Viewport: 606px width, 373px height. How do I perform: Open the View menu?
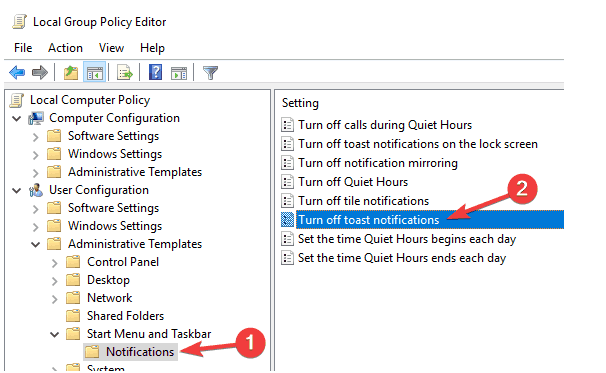click(x=111, y=48)
